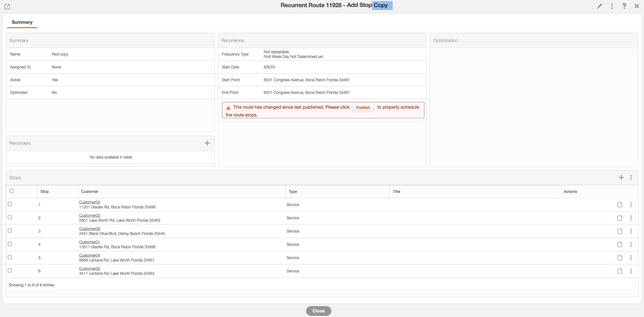Click the help question mark icon
Image resolution: width=644 pixels, height=317 pixels.
(x=624, y=6)
